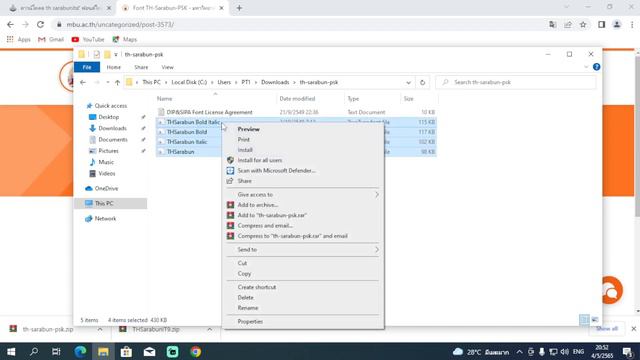Viewport: 640px width, 360px height.
Task: Open Explorer Help icon
Action: pos(596,67)
